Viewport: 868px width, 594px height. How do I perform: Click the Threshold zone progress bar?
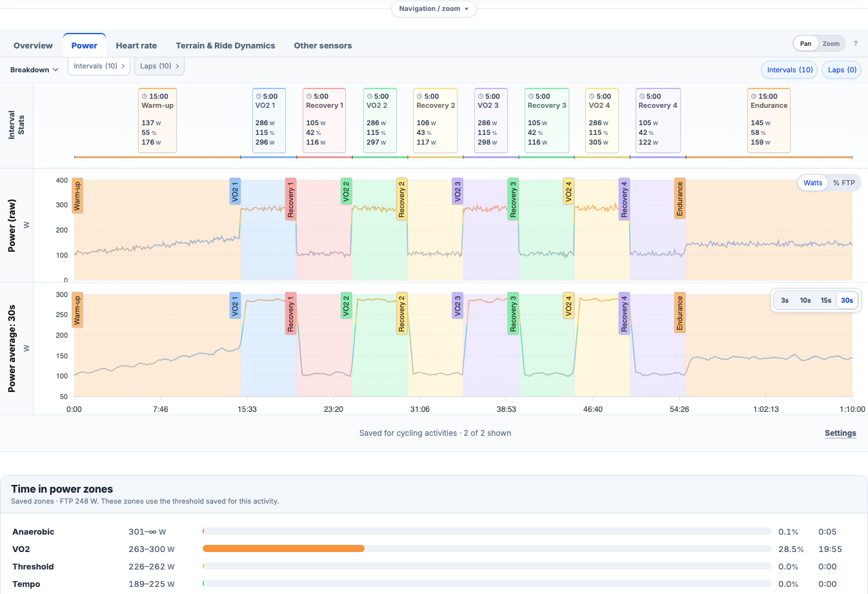pos(487,566)
